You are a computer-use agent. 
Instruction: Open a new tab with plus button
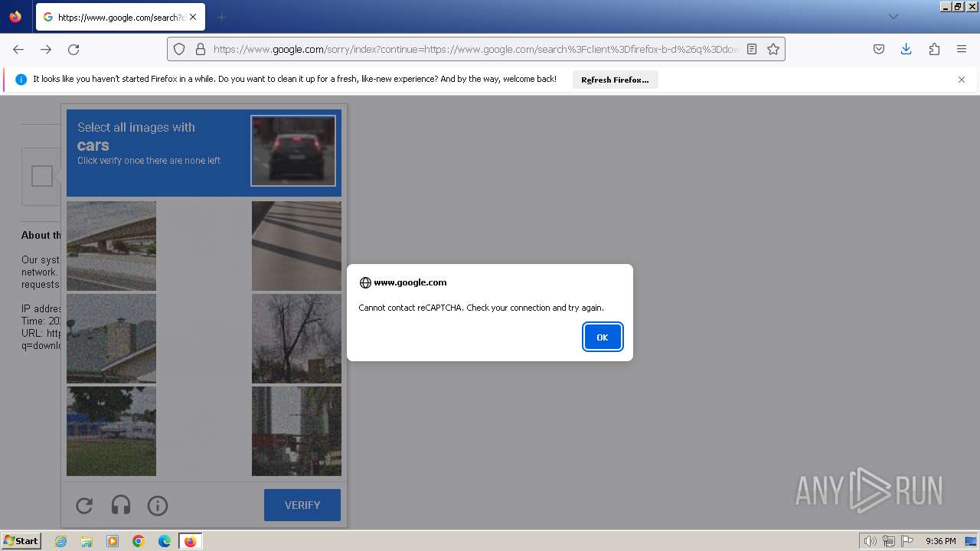point(221,17)
